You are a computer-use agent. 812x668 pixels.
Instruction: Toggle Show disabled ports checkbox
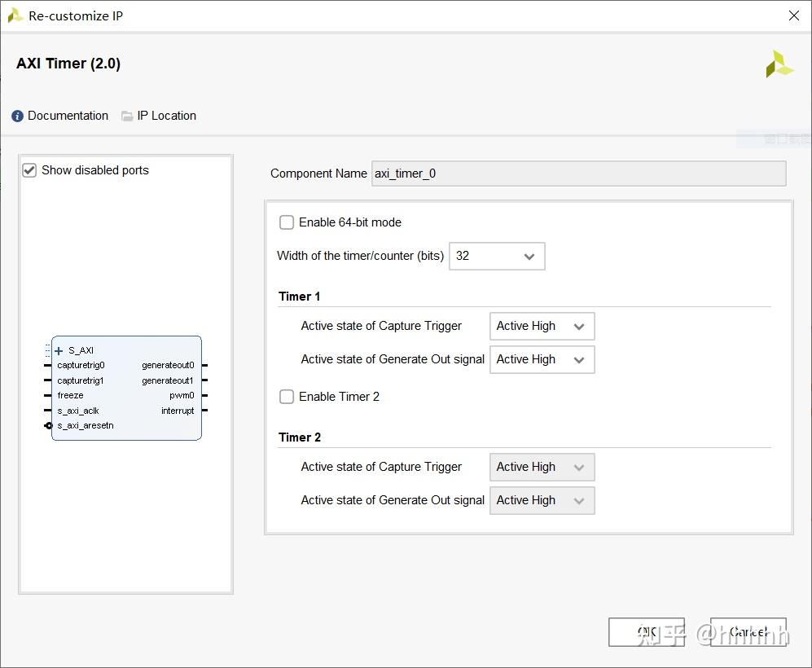[x=30, y=170]
